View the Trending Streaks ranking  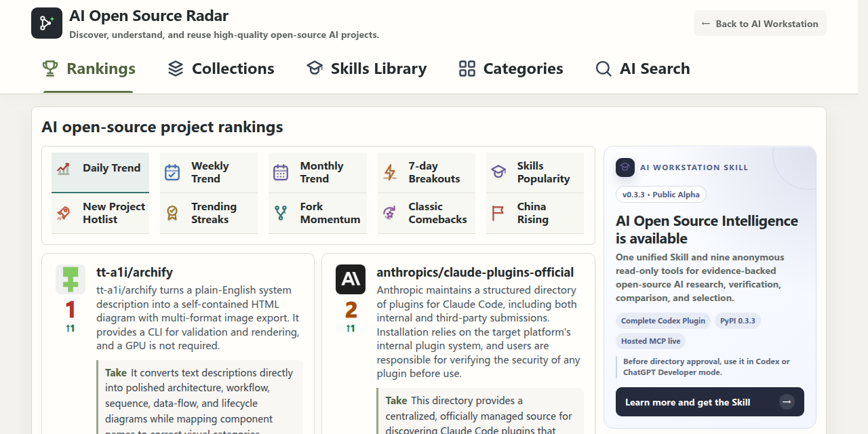[x=209, y=213]
